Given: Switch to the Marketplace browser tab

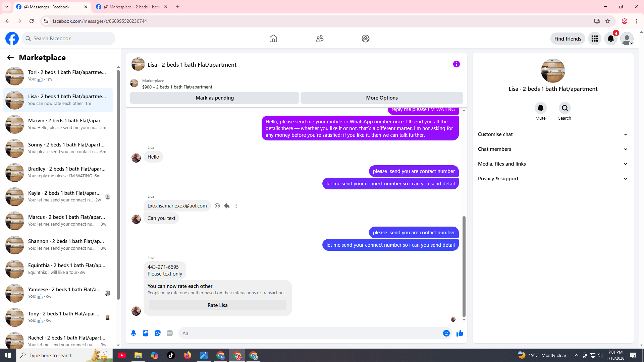Looking at the screenshot, I should [131, 7].
